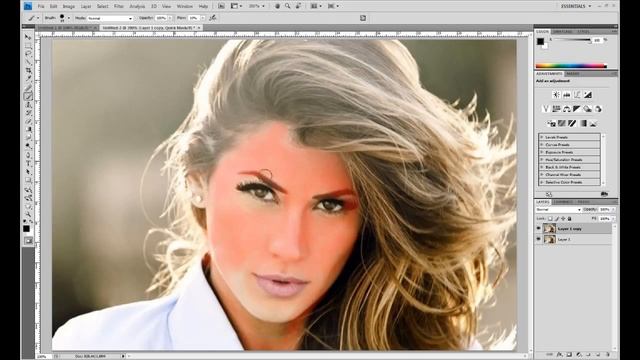Open the Filter menu
Screen dimensions: 640x360
(118, 6)
